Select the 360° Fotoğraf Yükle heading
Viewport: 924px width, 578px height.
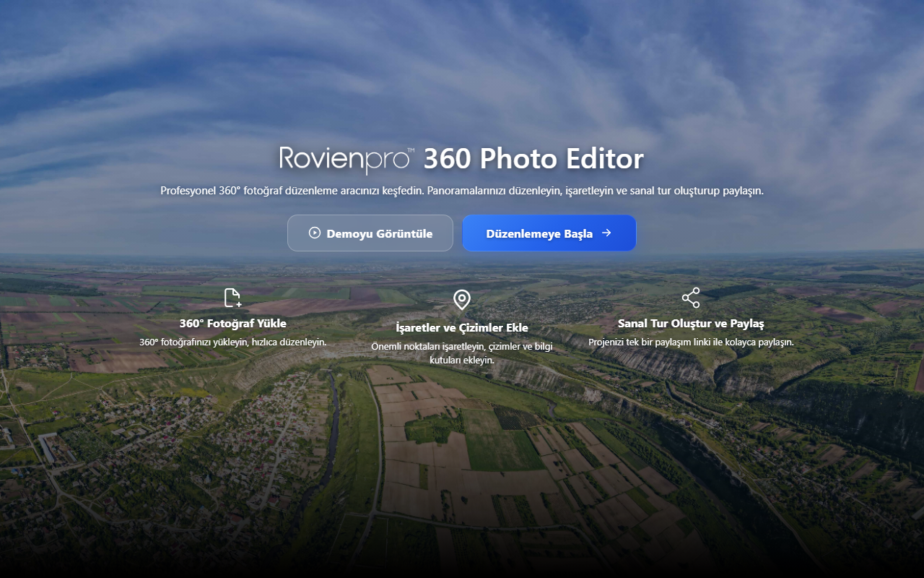click(233, 323)
